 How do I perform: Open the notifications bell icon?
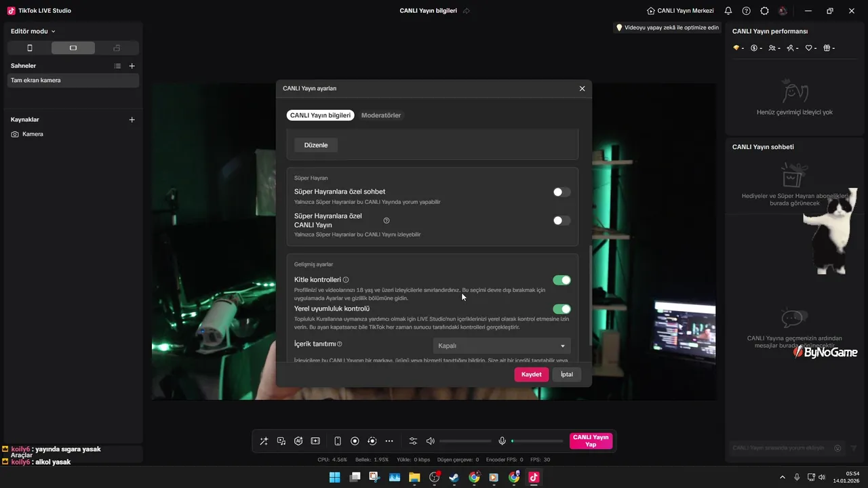(x=728, y=11)
